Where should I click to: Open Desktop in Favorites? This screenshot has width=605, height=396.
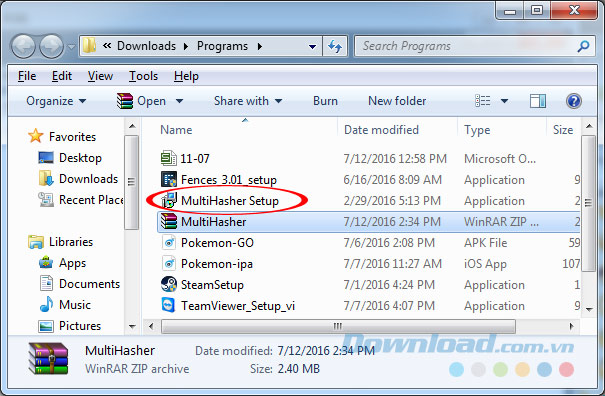coord(80,158)
